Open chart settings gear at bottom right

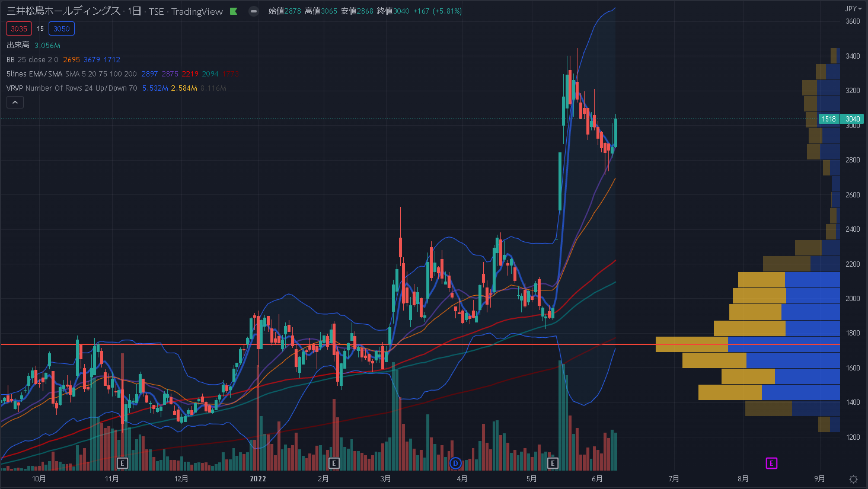pos(853,479)
